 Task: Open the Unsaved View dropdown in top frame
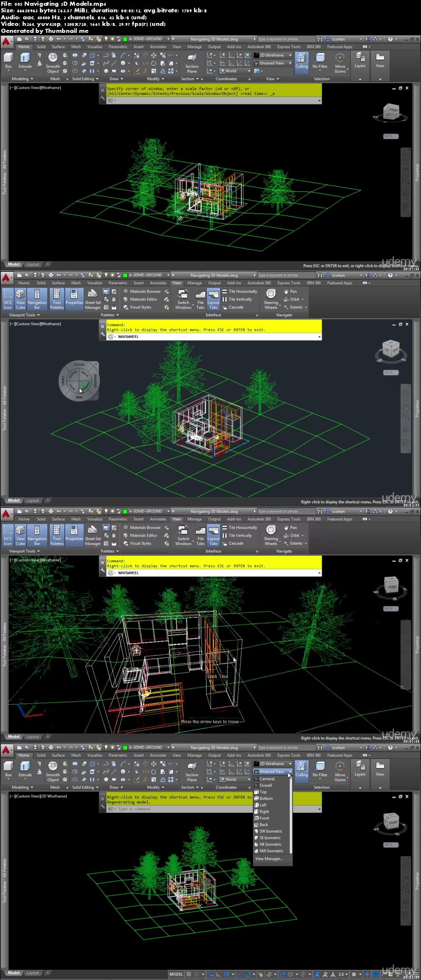(272, 63)
